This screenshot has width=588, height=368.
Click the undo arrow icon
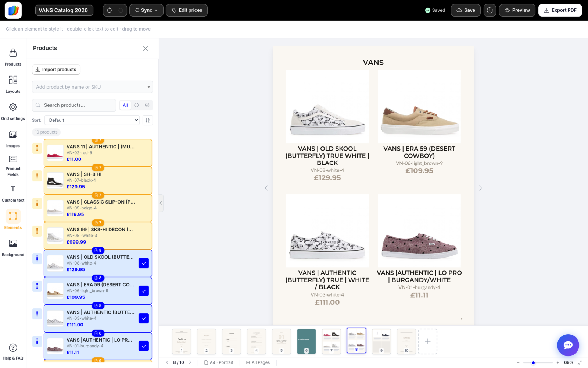pos(109,10)
